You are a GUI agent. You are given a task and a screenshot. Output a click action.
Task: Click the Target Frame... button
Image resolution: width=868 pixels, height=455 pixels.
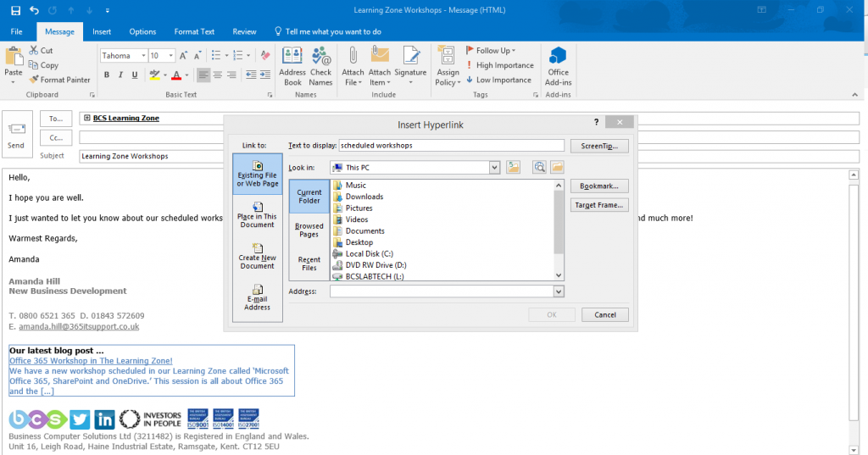pyautogui.click(x=599, y=205)
